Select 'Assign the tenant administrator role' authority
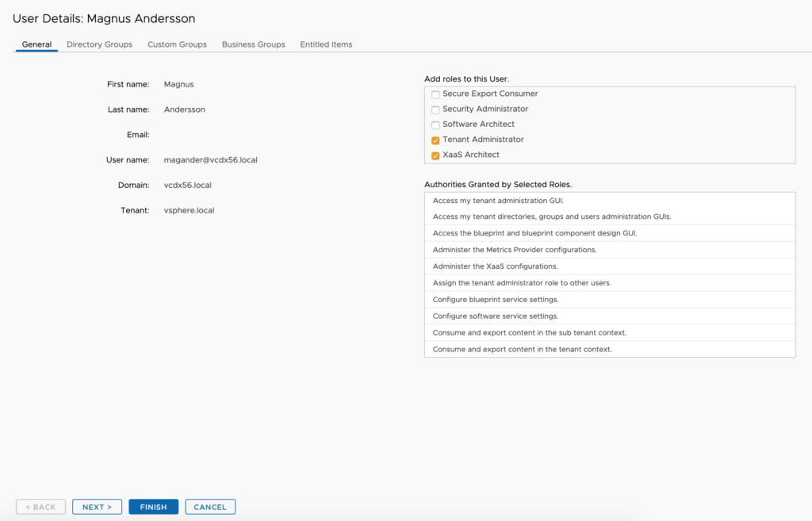 click(522, 283)
